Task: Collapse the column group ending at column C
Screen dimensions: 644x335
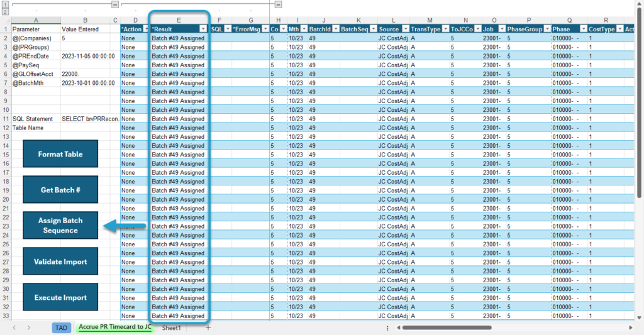Action: tap(115, 4)
